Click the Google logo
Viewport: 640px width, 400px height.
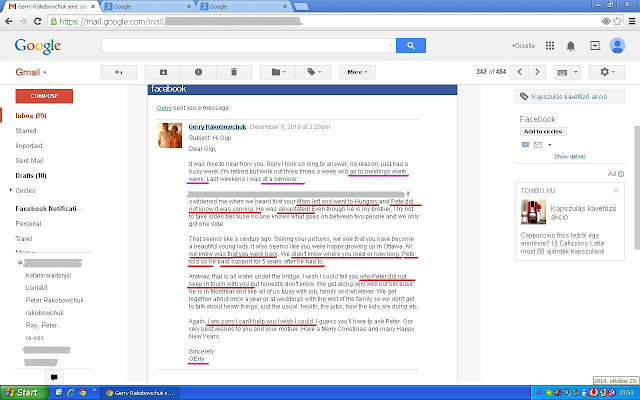coord(38,46)
